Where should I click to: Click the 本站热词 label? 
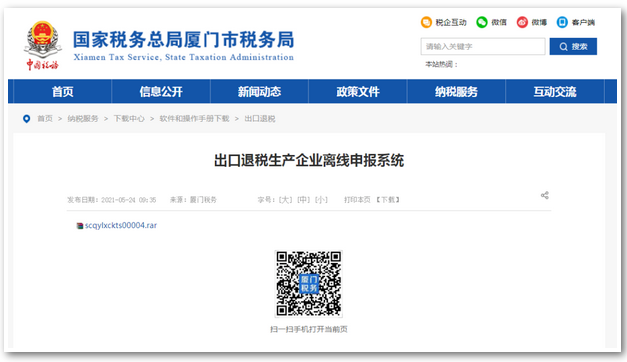tap(441, 64)
